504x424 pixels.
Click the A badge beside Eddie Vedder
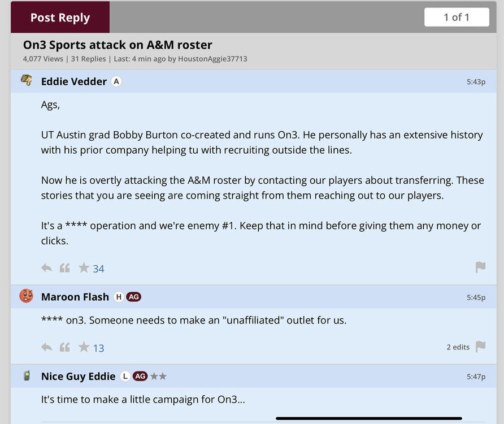coord(116,81)
